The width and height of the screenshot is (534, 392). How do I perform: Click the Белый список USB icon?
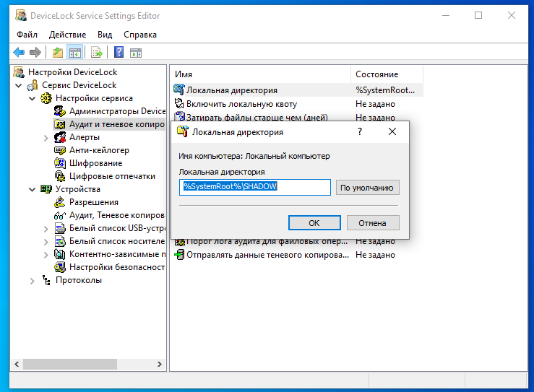coord(60,228)
